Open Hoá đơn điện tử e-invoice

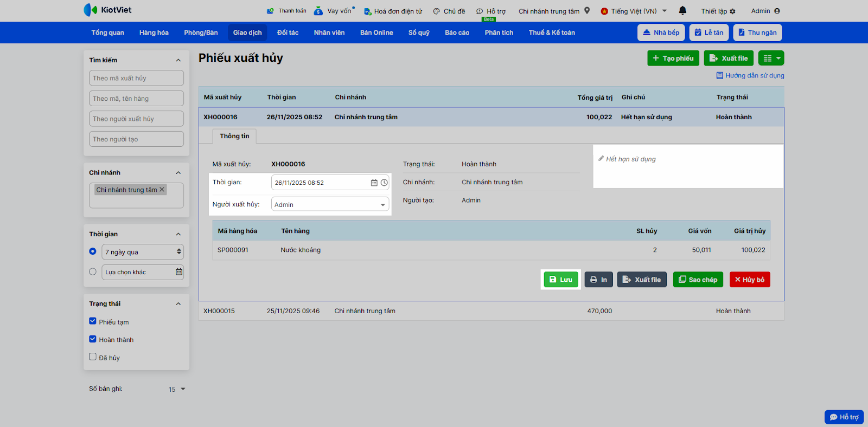tap(393, 11)
